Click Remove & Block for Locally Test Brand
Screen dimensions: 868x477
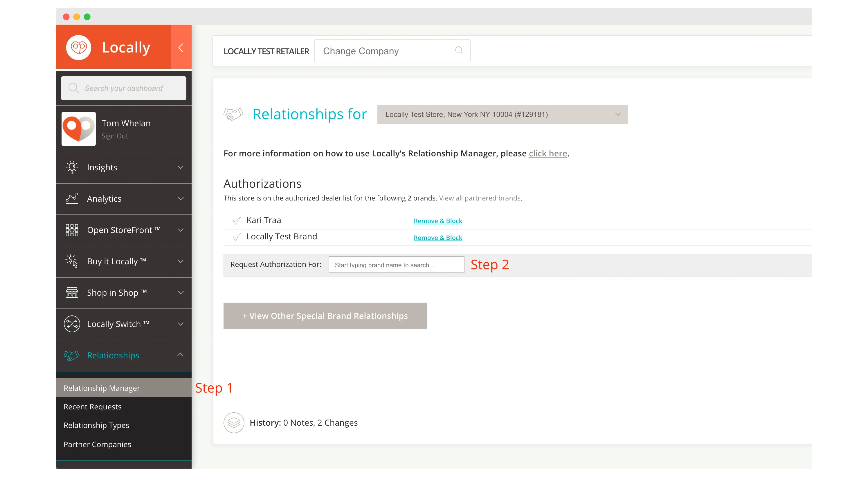tap(438, 238)
